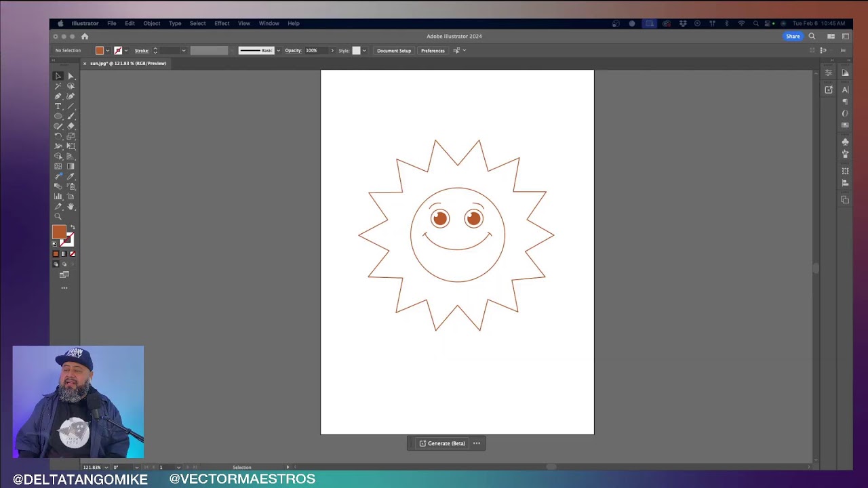Open control bar fill color swatch

tap(100, 50)
